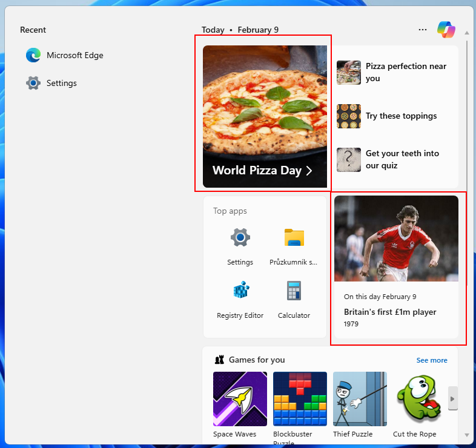
Task: Click See more link for games
Action: click(431, 360)
